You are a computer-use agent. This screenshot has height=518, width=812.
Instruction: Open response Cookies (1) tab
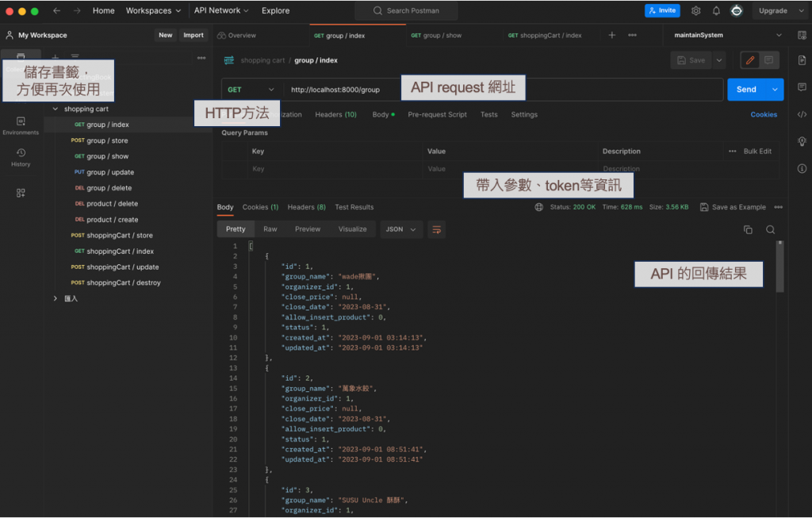tap(260, 207)
